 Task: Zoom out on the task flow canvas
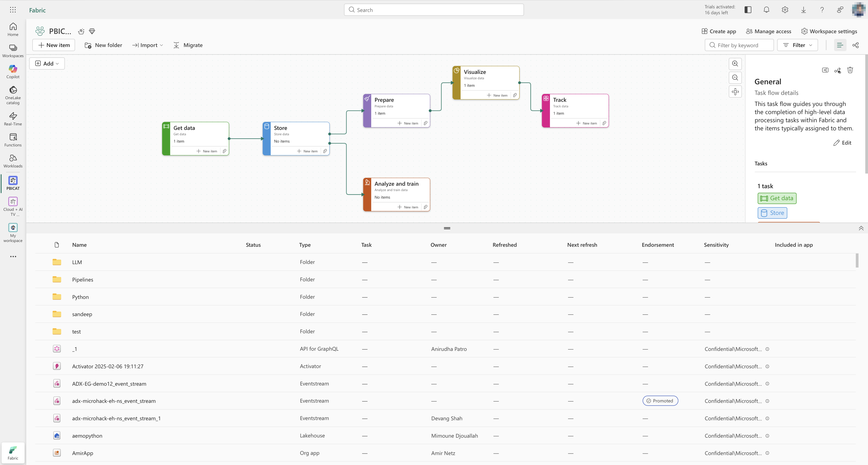point(735,78)
